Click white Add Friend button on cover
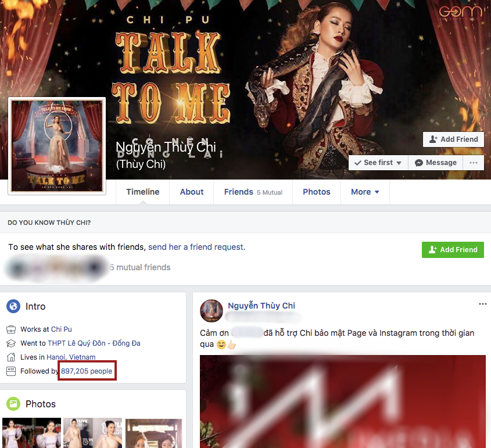The height and width of the screenshot is (448, 491). point(453,139)
